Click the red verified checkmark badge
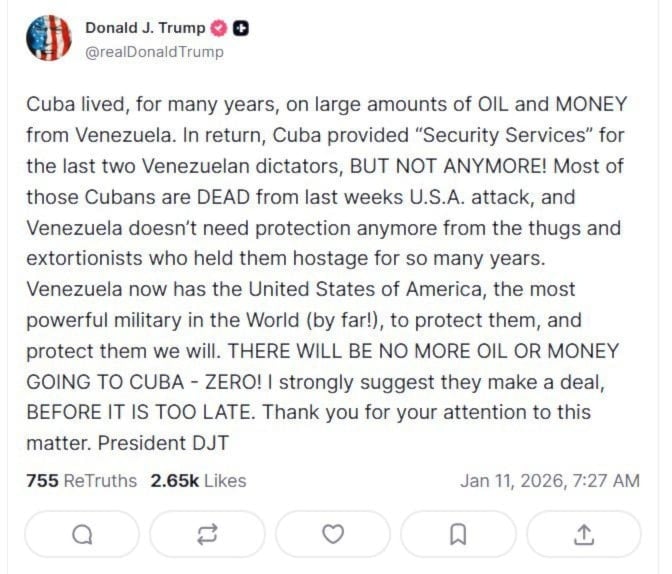 tap(221, 29)
